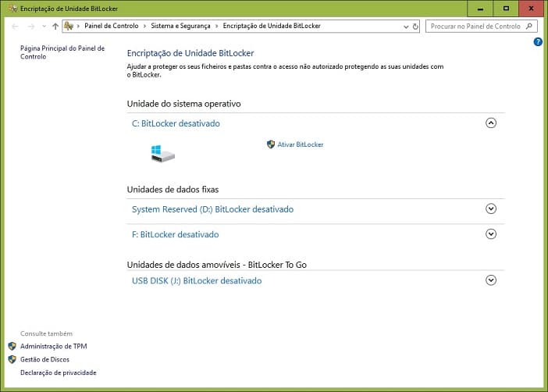This screenshot has height=392, width=548.
Task: Open Painel de Controlo breadcrumb
Action: click(x=111, y=26)
